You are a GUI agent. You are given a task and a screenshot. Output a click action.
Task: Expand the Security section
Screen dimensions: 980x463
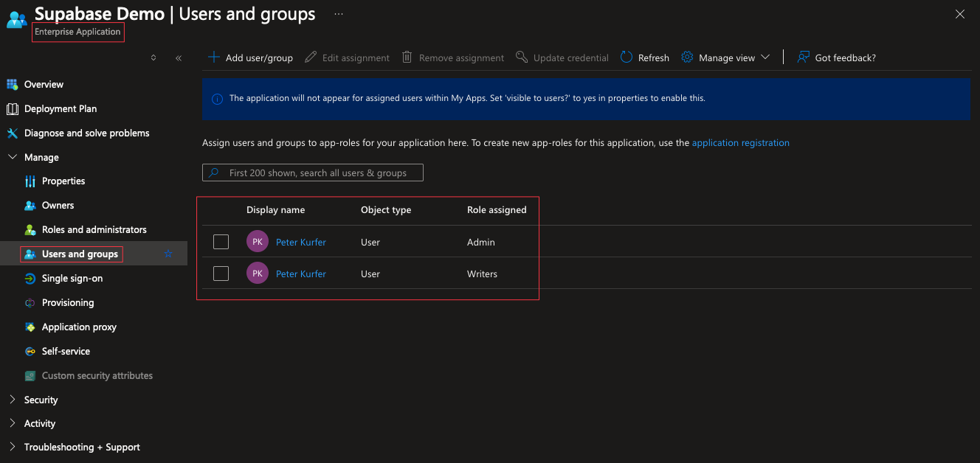point(12,400)
